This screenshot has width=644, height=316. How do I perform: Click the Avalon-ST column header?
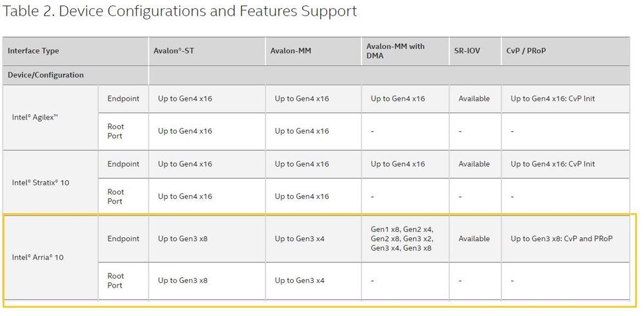(x=175, y=51)
